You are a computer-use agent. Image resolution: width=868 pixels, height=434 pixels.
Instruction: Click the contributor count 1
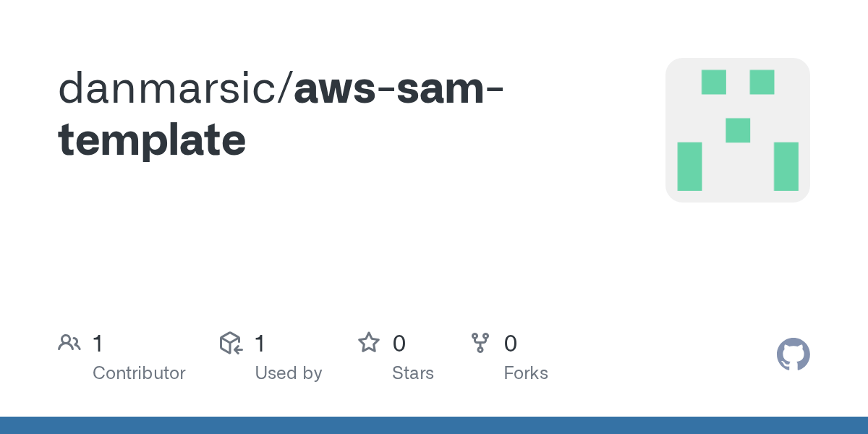click(98, 344)
